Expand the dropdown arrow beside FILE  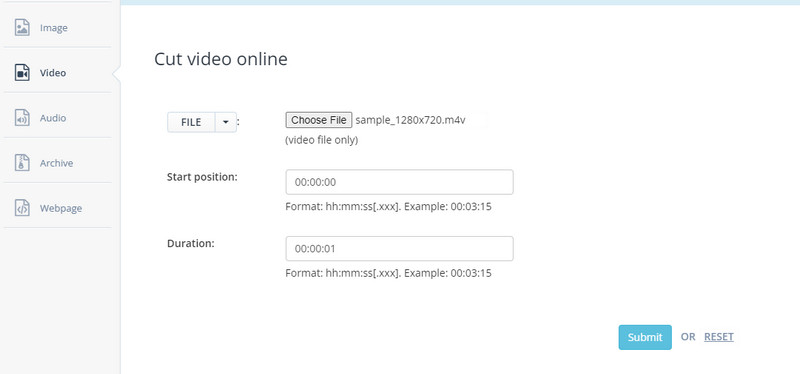[x=226, y=122]
